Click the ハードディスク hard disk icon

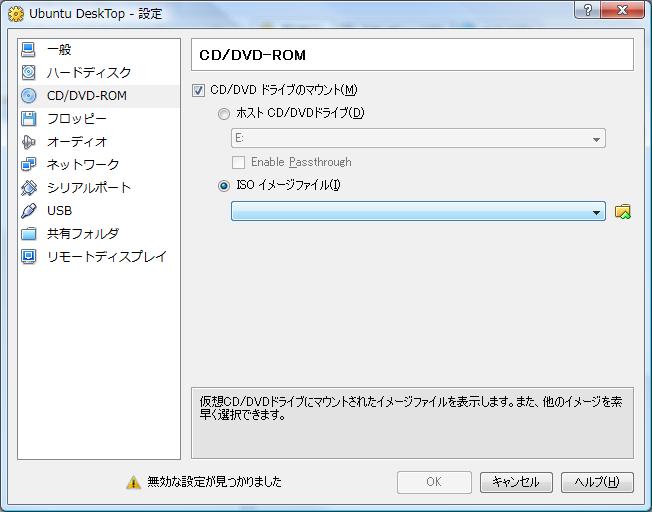tap(28, 72)
